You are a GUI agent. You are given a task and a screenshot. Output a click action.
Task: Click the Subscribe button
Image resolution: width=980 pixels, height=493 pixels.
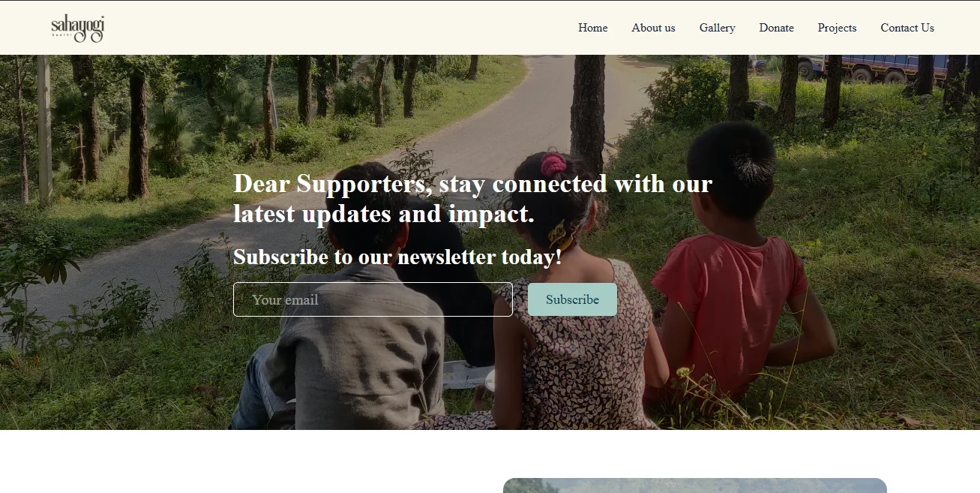[572, 299]
